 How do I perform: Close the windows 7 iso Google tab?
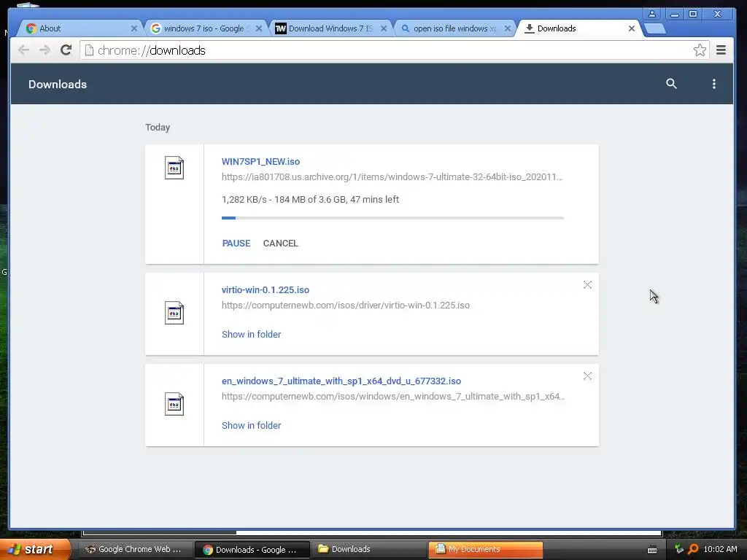(259, 28)
